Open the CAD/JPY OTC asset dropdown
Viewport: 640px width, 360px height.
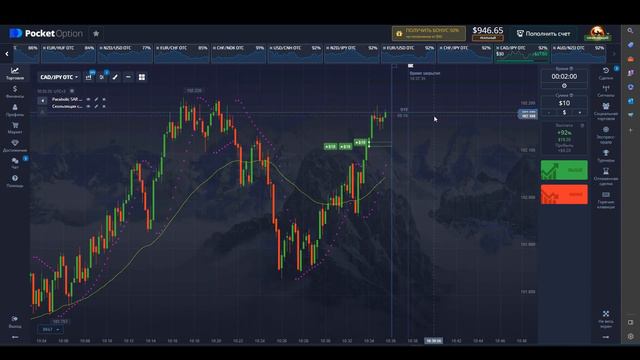pos(59,77)
